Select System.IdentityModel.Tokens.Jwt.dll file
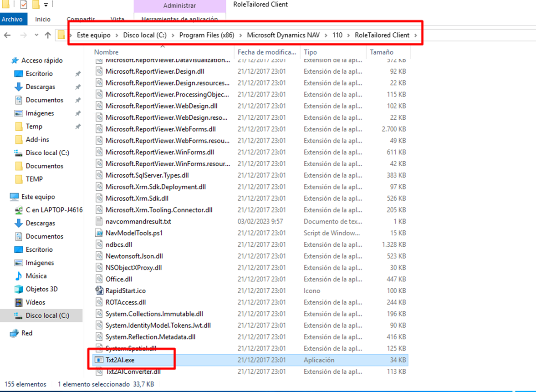 tap(158, 326)
